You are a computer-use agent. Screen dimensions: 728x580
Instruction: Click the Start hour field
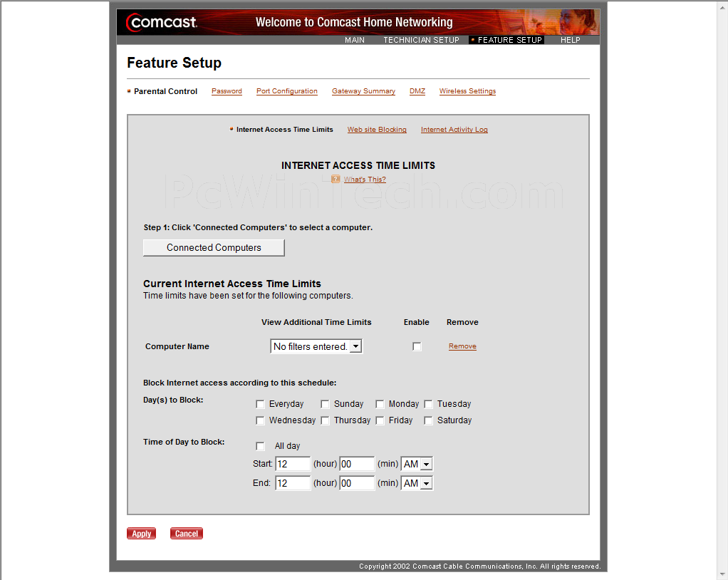[x=293, y=464]
